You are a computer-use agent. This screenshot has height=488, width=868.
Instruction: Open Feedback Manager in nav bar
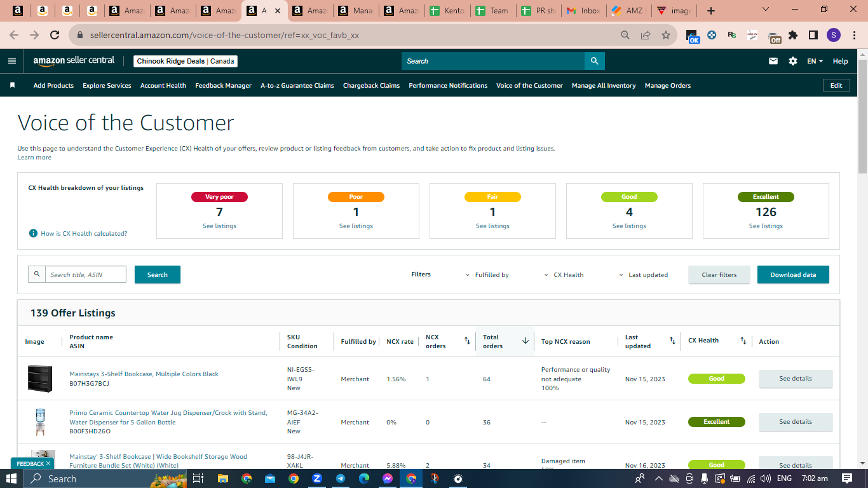pos(223,85)
